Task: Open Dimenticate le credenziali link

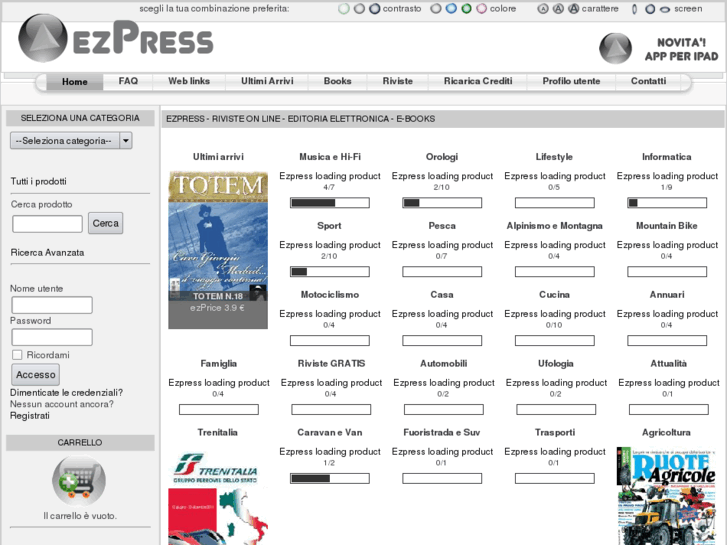Action: tap(66, 393)
